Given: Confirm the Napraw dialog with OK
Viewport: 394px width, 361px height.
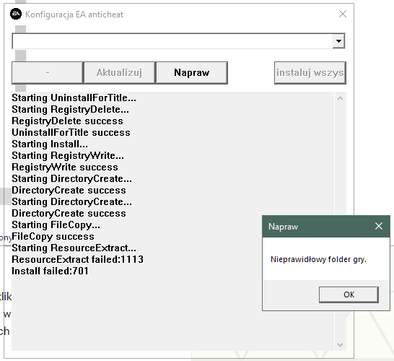Looking at the screenshot, I should click(349, 295).
